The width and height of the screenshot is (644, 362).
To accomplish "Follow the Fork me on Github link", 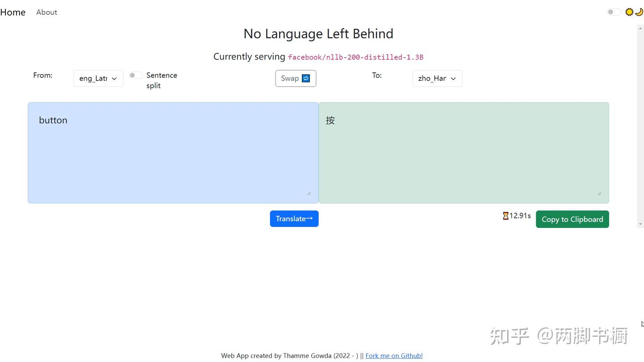I will pos(394,356).
